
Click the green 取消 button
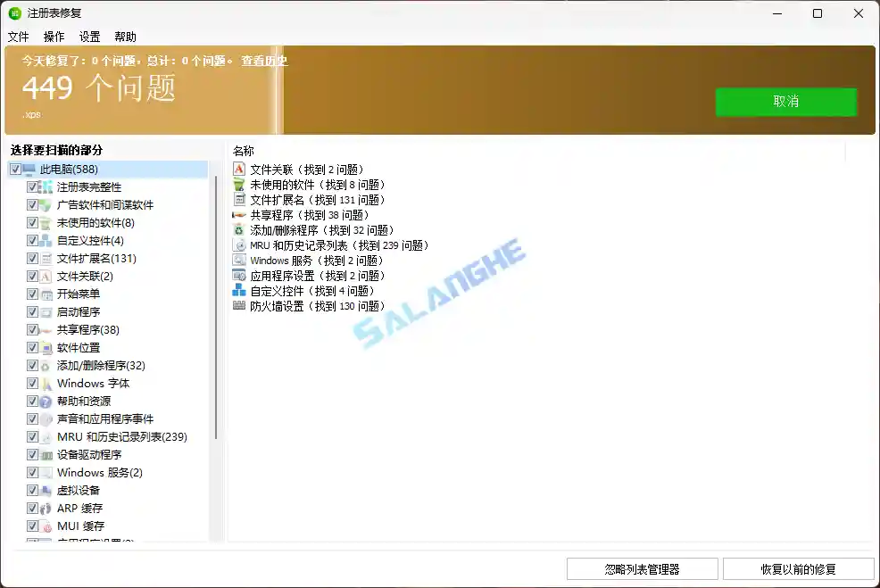[785, 102]
